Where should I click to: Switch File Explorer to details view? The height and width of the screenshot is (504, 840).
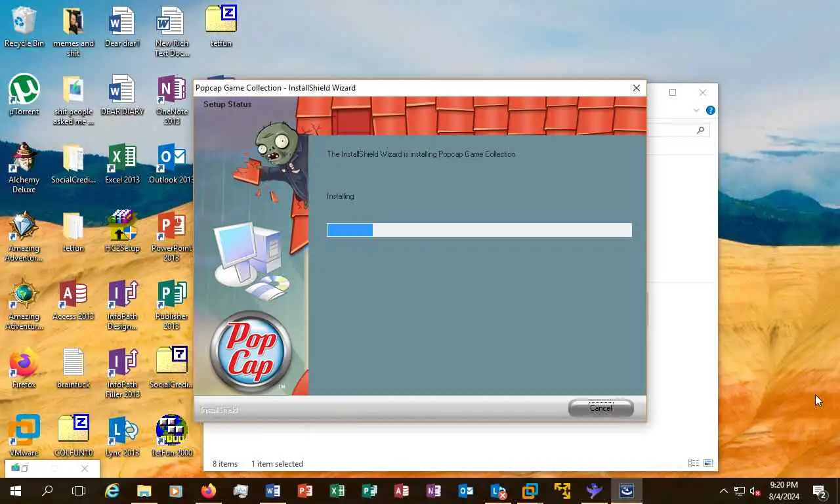pos(693,463)
